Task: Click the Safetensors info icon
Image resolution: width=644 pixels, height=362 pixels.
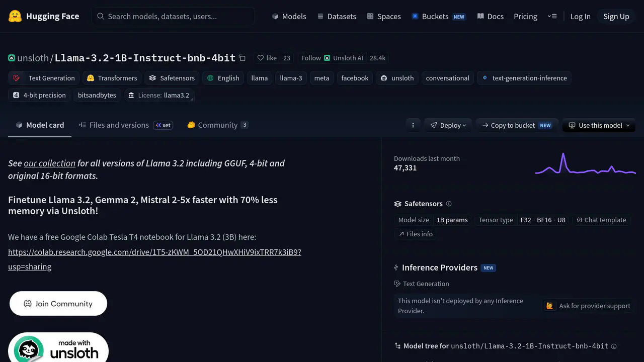Action: (x=449, y=204)
